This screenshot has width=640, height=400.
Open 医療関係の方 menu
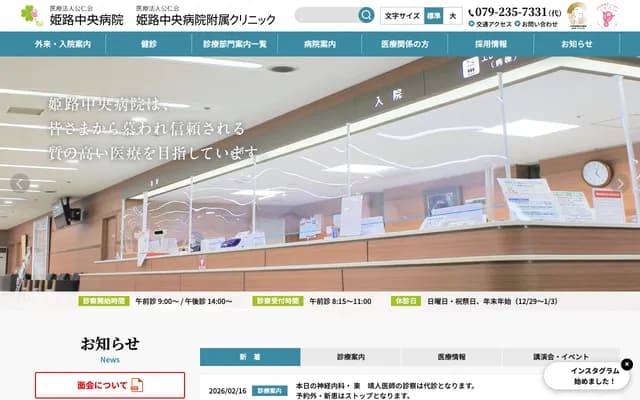(405, 44)
